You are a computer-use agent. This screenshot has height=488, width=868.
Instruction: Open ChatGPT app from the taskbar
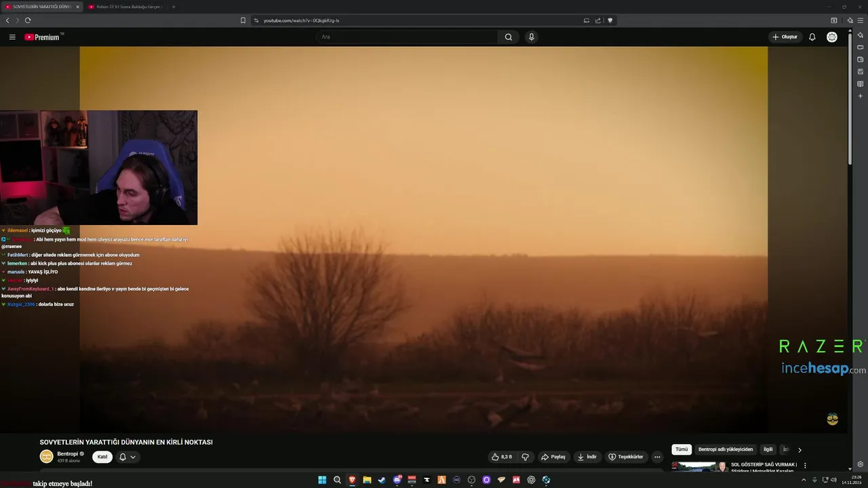point(531,480)
